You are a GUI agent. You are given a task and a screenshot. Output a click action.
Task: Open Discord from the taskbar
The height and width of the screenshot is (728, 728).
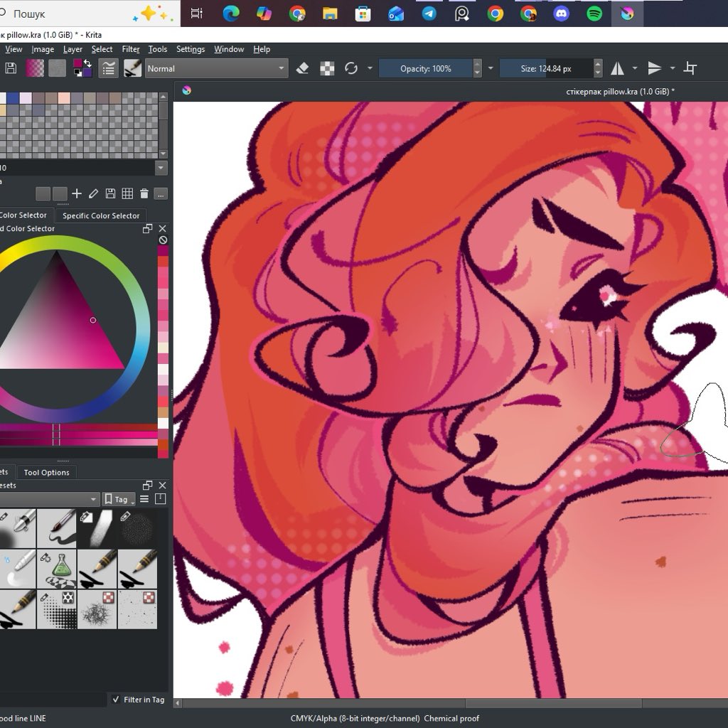click(x=562, y=14)
